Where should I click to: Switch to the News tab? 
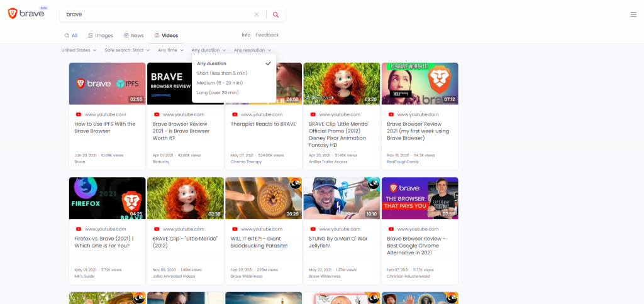tap(133, 36)
